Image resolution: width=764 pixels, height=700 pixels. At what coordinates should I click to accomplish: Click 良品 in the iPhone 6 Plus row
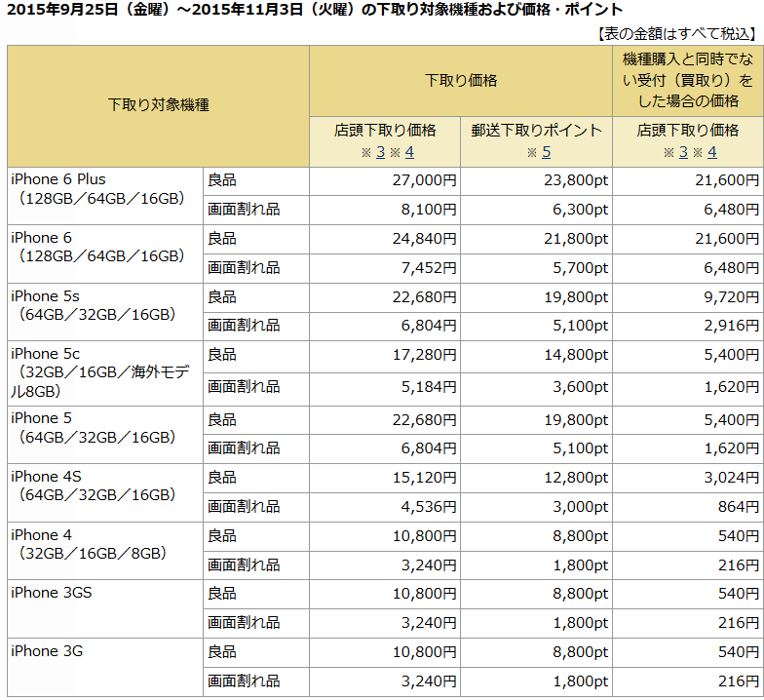point(222,180)
